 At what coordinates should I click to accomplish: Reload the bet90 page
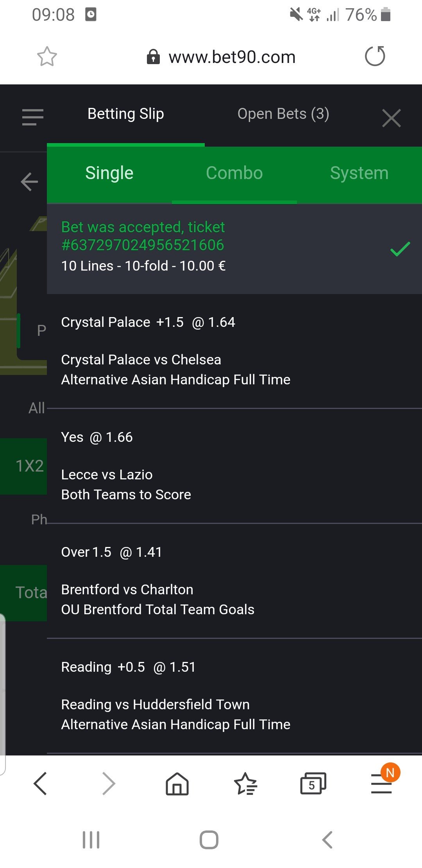tap(375, 56)
